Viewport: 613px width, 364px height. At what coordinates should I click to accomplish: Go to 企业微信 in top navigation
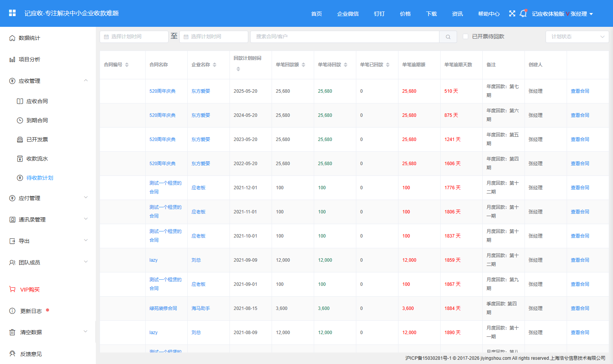[x=348, y=14]
